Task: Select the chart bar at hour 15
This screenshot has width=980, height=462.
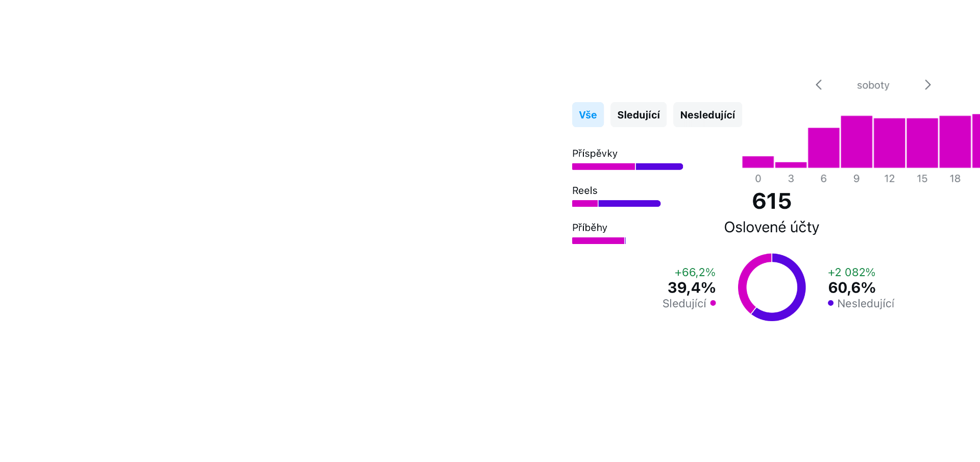Action: (922, 143)
